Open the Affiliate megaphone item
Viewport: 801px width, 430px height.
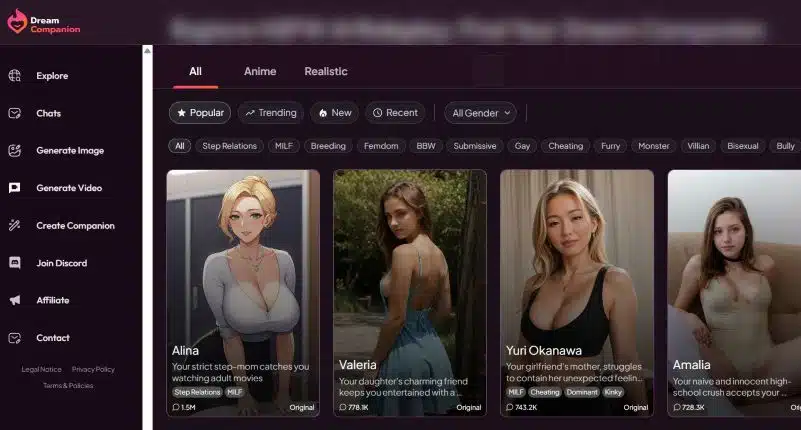click(15, 300)
